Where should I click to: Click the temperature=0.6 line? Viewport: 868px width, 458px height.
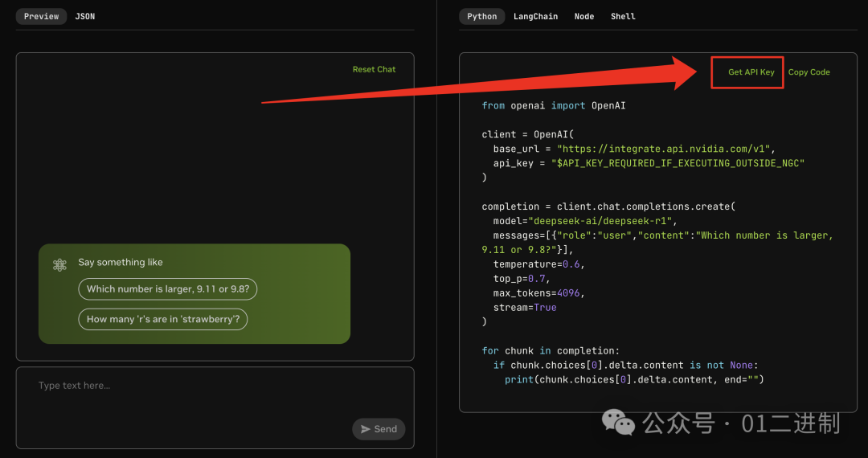click(538, 264)
